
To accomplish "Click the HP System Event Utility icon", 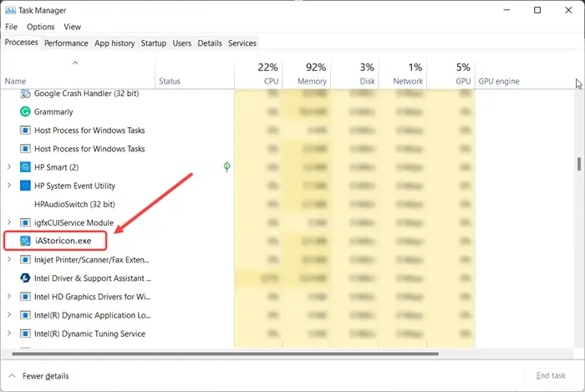I will 25,186.
